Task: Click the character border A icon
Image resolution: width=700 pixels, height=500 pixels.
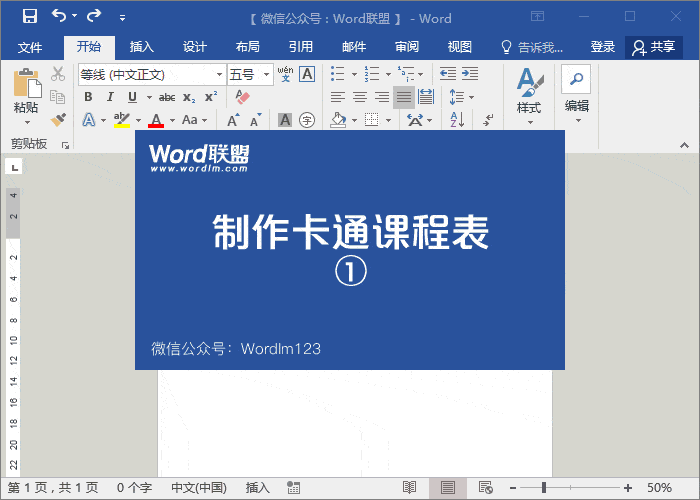Action: (307, 74)
